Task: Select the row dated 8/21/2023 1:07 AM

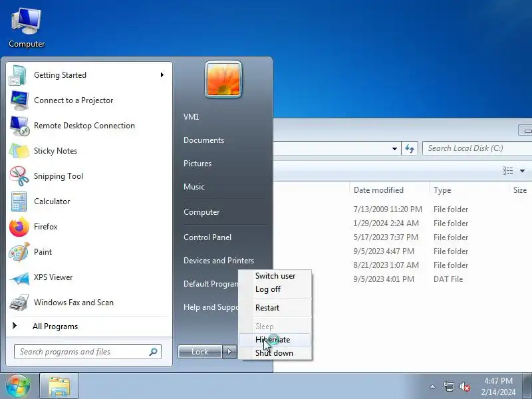Action: coord(402,265)
